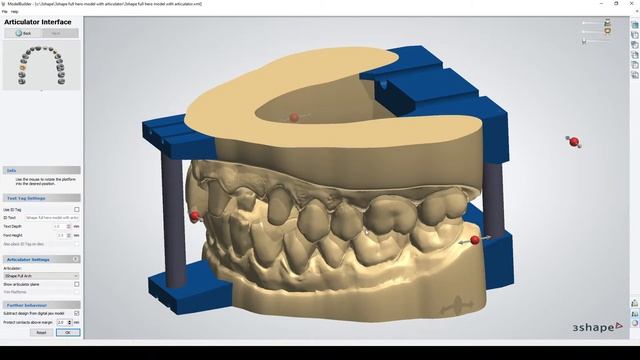The width and height of the screenshot is (640, 360).
Task: Click the Further Behaviour section header
Action: tap(41, 305)
